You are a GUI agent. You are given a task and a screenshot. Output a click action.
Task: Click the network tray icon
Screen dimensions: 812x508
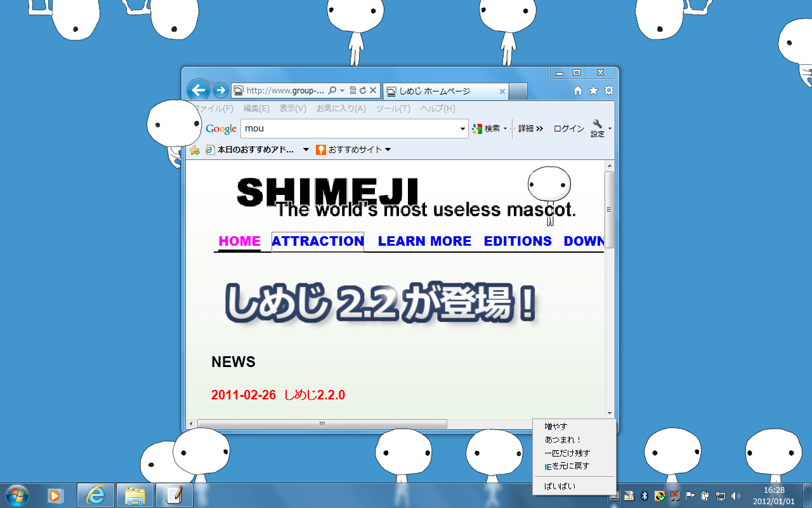coord(721,496)
